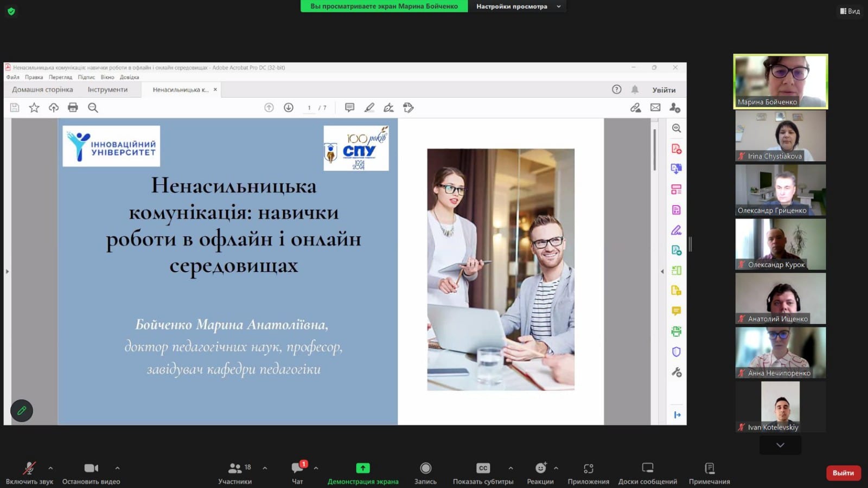Viewport: 868px width, 488px height.
Task: Stop video with the camera button
Action: (x=91, y=468)
